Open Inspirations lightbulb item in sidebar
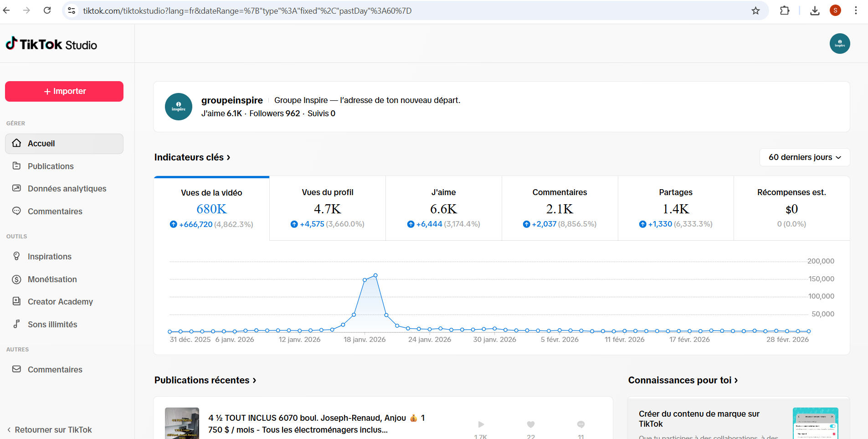 click(x=49, y=257)
